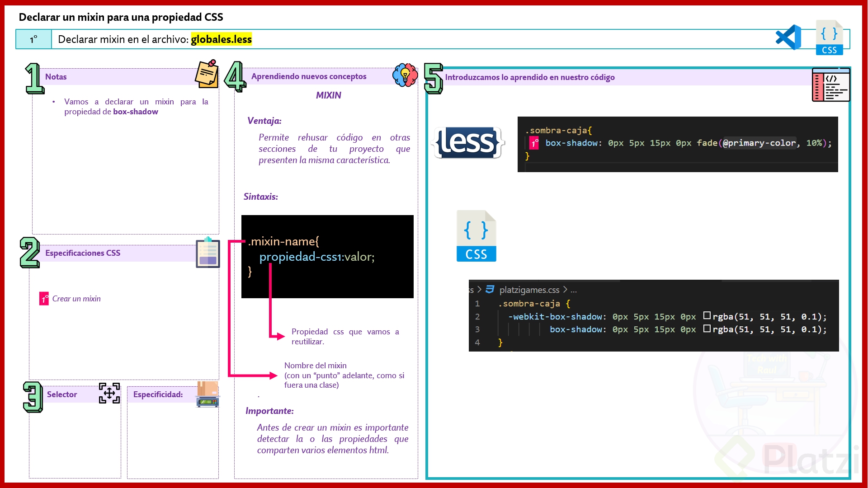868x488 pixels.
Task: Click platzigames.css in the breadcrumb
Action: click(529, 290)
